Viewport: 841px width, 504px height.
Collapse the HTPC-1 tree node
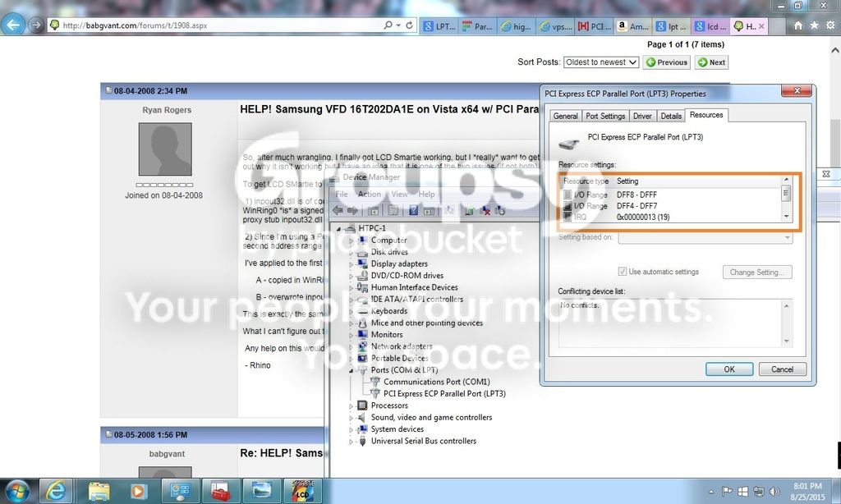click(338, 228)
